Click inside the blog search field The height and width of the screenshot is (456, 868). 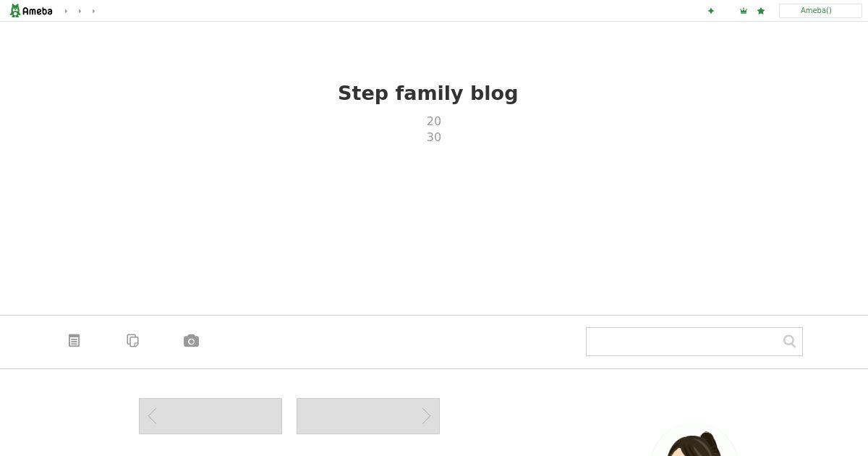pos(684,342)
